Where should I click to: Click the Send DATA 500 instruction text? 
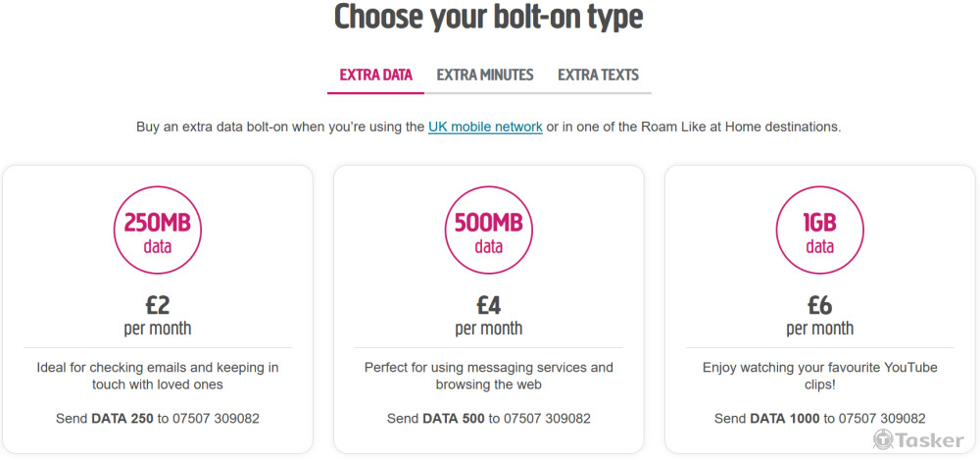pyautogui.click(x=489, y=418)
